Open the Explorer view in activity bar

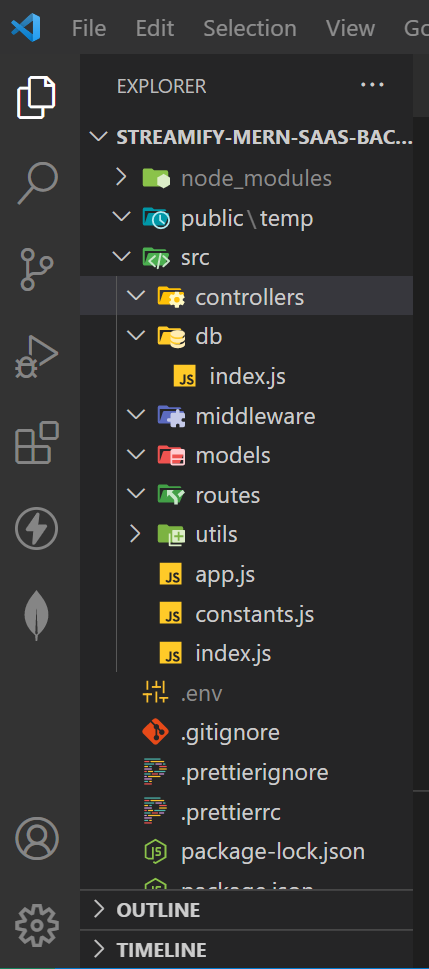(36, 97)
